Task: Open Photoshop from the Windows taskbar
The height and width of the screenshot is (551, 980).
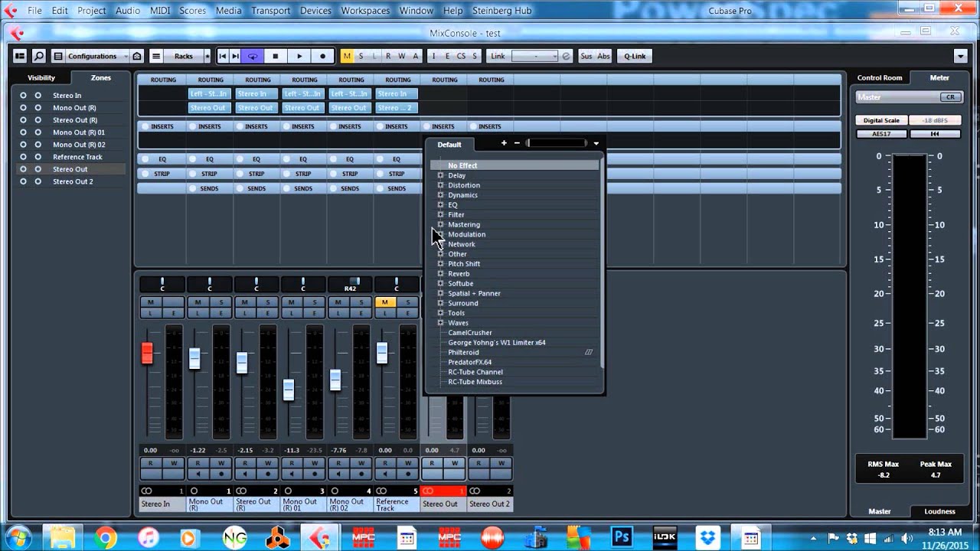Action: click(x=622, y=537)
